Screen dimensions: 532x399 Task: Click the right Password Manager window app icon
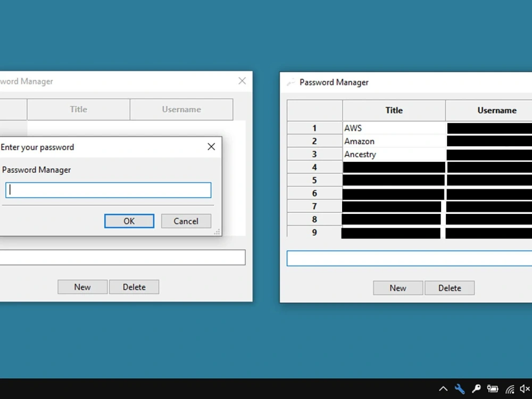291,82
